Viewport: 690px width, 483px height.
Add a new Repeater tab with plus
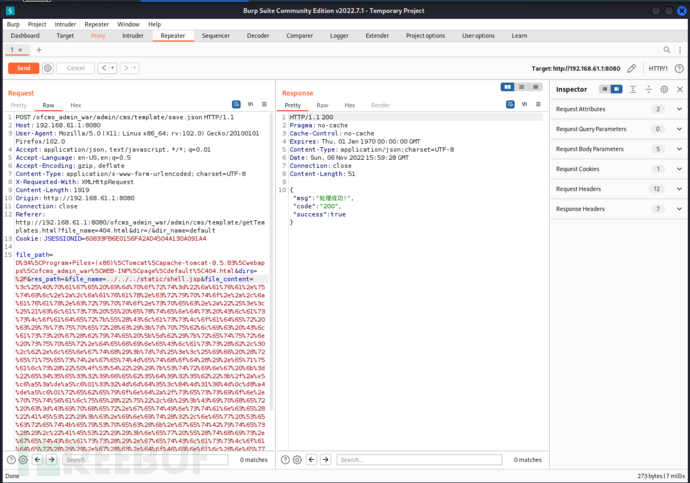(39, 49)
